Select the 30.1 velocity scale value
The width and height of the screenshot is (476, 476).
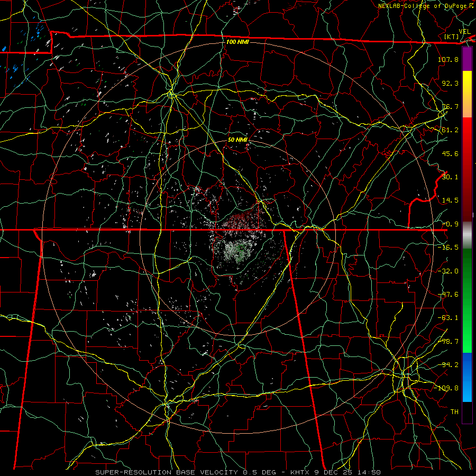tap(450, 177)
